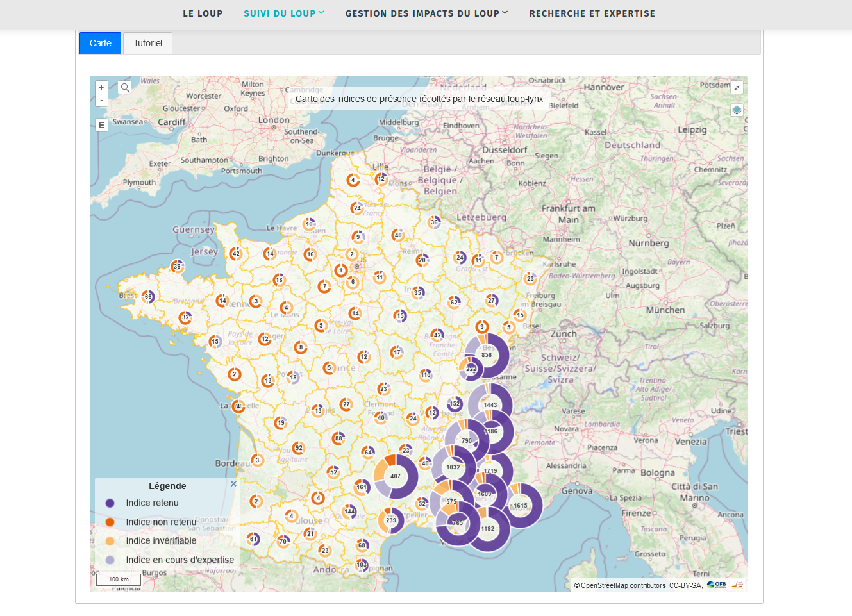Select the 575 cluster marker
This screenshot has width=852, height=616.
click(x=451, y=502)
